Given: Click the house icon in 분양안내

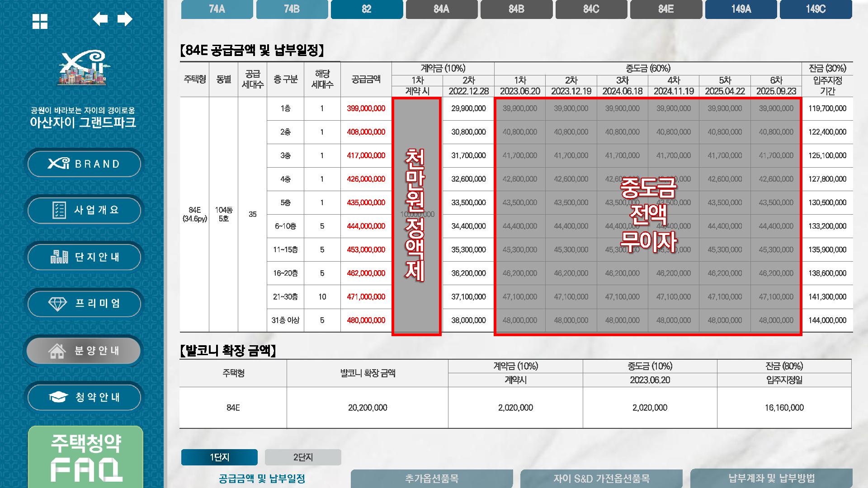Looking at the screenshot, I should click(57, 351).
